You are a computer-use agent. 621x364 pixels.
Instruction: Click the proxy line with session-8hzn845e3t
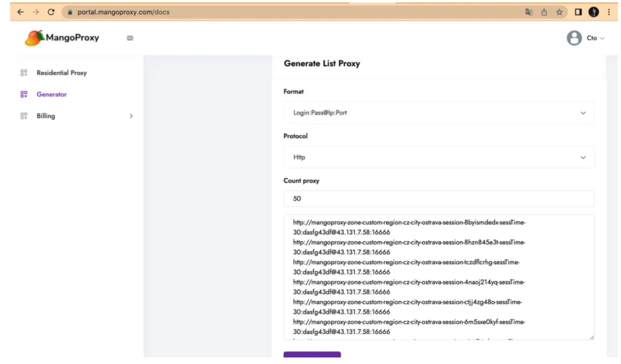[409, 247]
